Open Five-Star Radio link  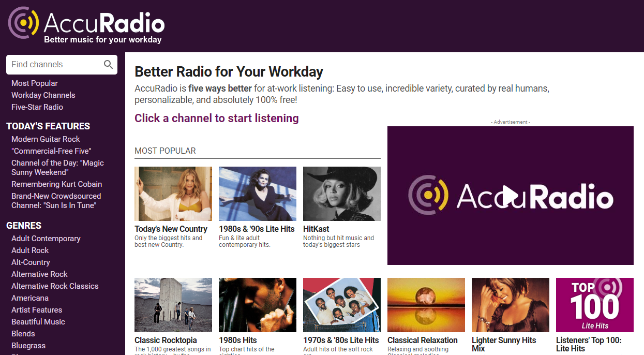pyautogui.click(x=37, y=107)
